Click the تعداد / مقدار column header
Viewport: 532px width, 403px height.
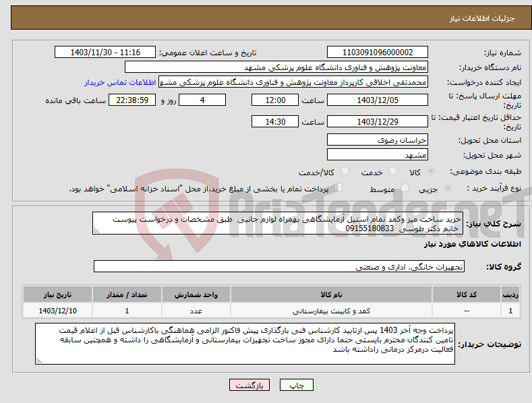click(127, 294)
